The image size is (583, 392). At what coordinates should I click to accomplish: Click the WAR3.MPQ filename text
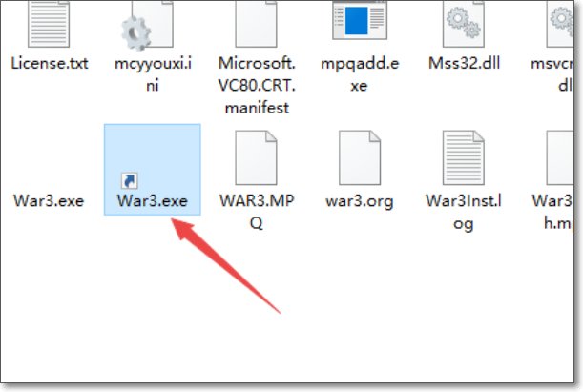click(x=257, y=212)
